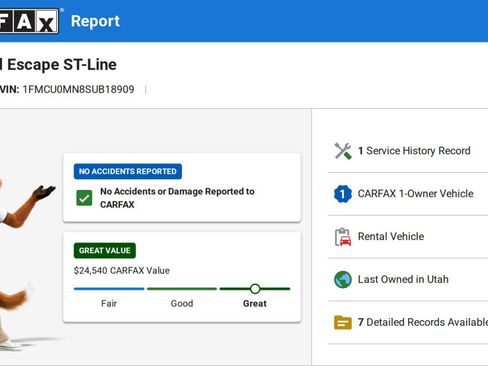Click the Good segment of value bar
488x366 pixels.
click(x=182, y=289)
